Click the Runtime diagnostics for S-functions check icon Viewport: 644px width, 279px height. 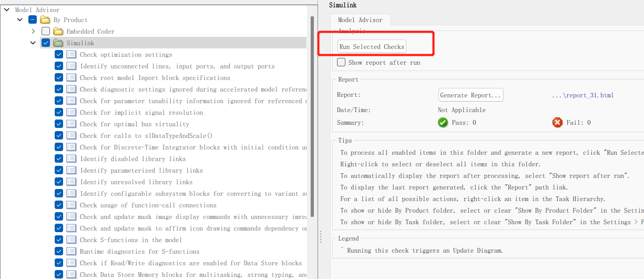click(x=71, y=252)
